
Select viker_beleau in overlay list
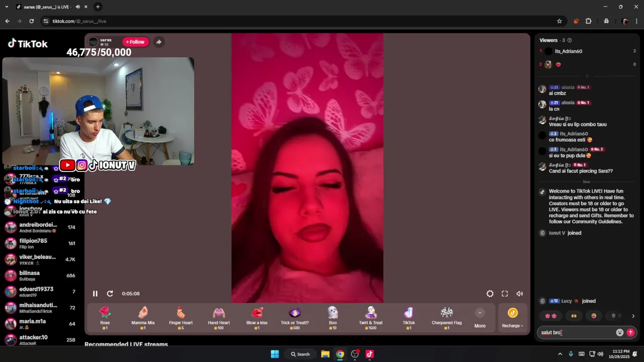[x=40, y=259]
